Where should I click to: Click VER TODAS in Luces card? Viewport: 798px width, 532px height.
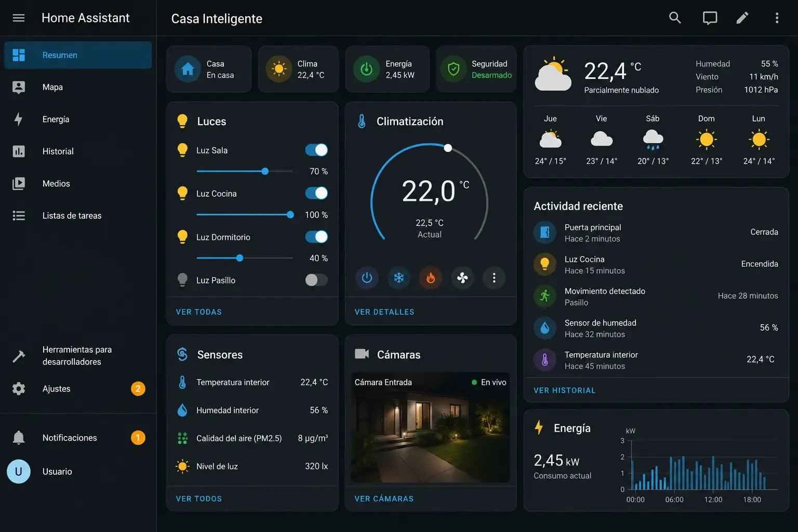(x=199, y=312)
